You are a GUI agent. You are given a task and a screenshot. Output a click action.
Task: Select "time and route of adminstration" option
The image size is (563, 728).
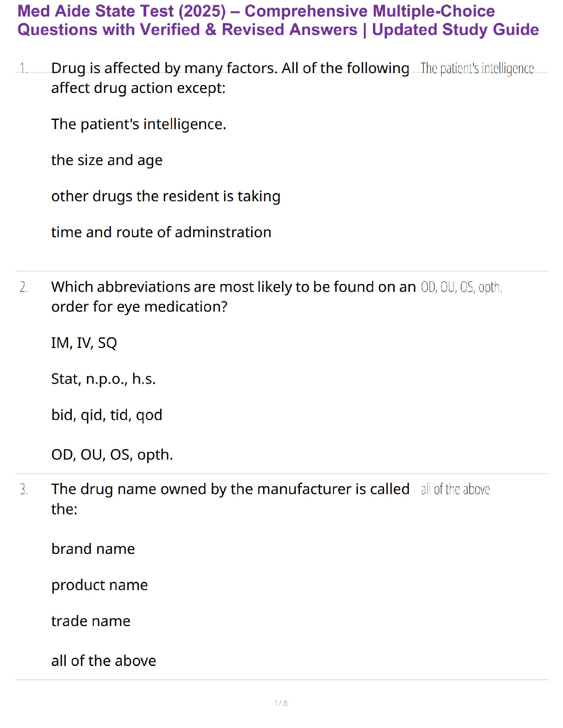click(161, 232)
